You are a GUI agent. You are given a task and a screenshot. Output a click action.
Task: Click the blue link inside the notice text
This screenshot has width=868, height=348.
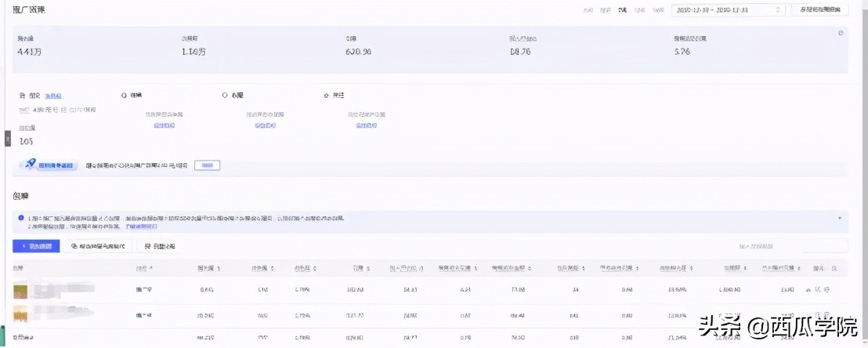click(x=142, y=226)
